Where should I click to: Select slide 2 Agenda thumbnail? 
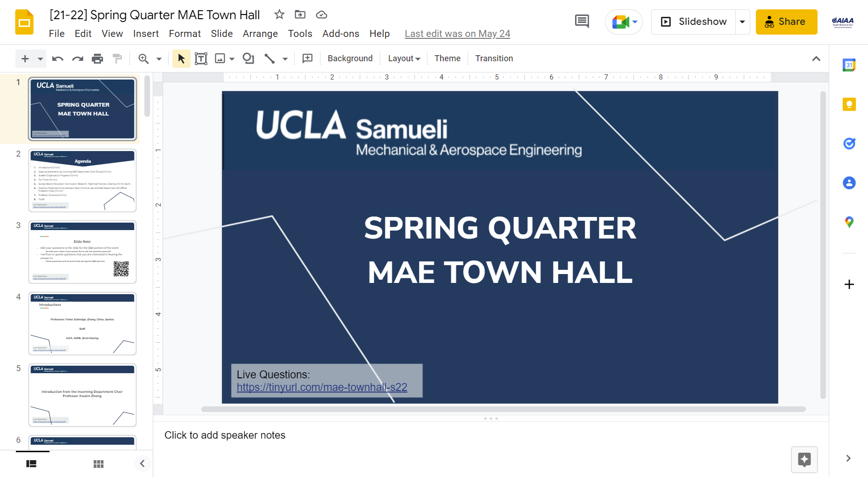pos(82,181)
